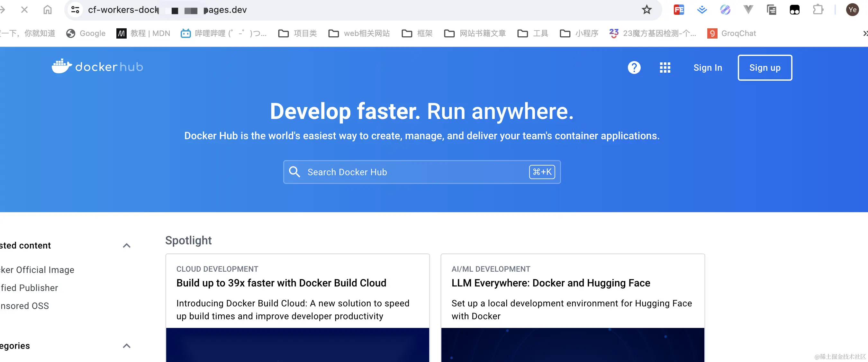Focus the Search Docker Hub field

[x=414, y=172]
